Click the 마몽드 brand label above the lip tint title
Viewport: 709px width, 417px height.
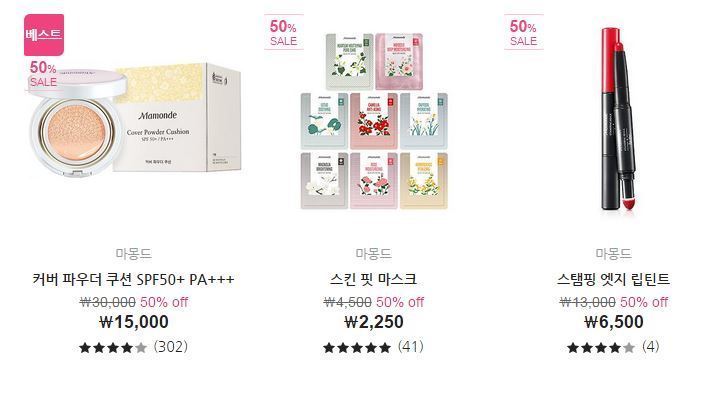click(613, 254)
